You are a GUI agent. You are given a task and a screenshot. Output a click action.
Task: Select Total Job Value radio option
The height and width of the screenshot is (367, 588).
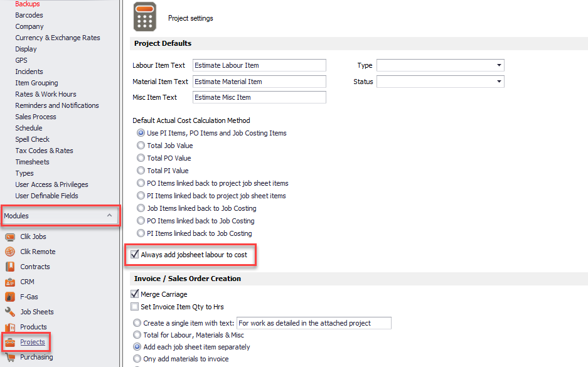pos(141,146)
